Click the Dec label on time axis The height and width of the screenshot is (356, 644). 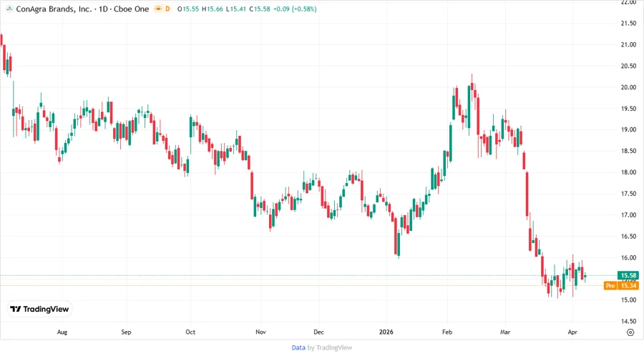click(x=318, y=332)
